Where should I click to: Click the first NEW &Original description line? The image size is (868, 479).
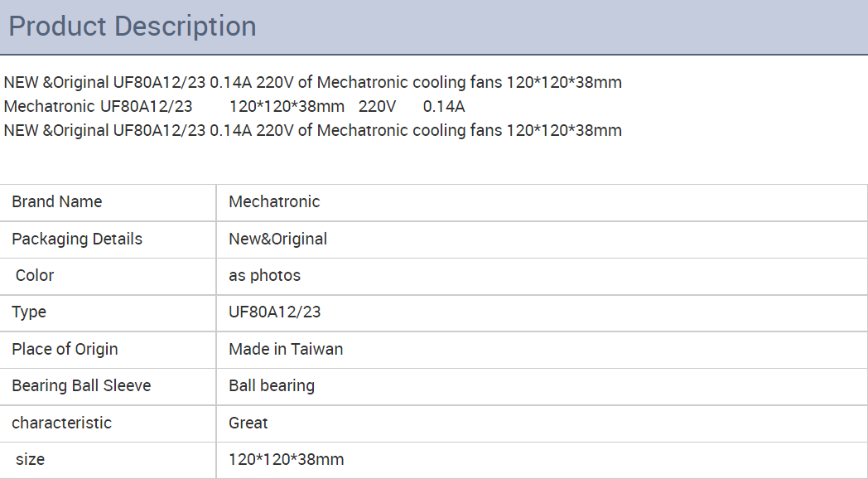(312, 82)
